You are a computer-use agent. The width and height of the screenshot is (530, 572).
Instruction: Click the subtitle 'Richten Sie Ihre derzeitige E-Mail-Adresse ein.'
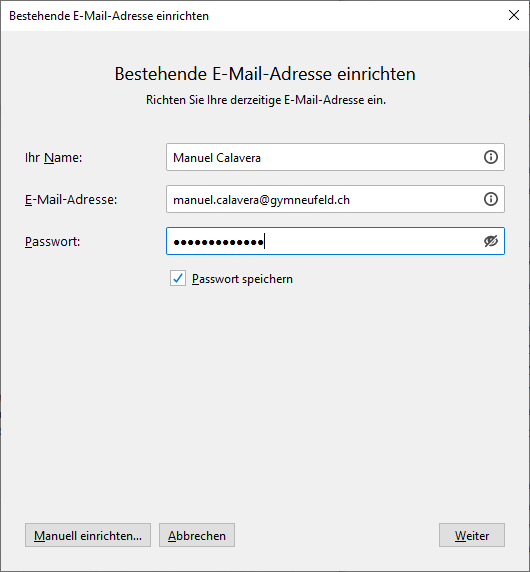(266, 100)
